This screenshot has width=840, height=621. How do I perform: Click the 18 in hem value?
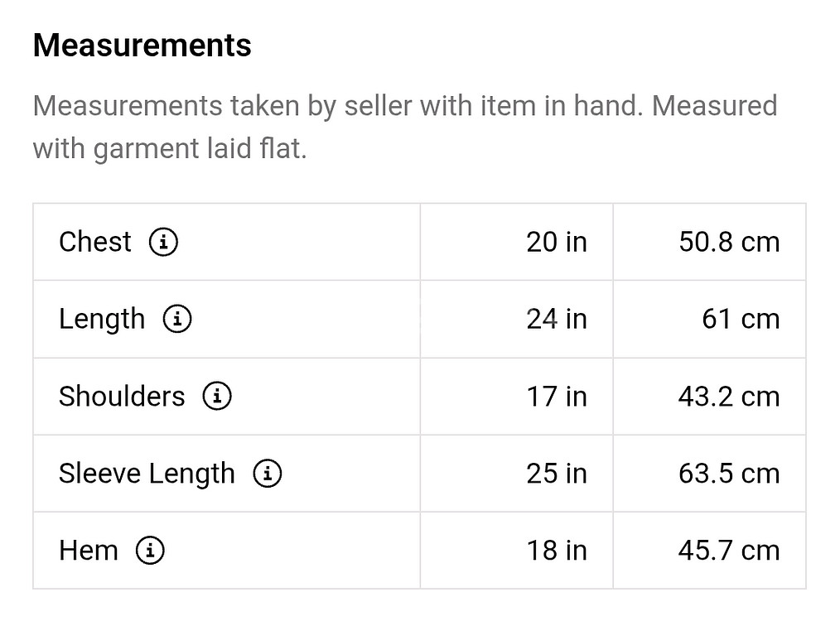(x=556, y=551)
